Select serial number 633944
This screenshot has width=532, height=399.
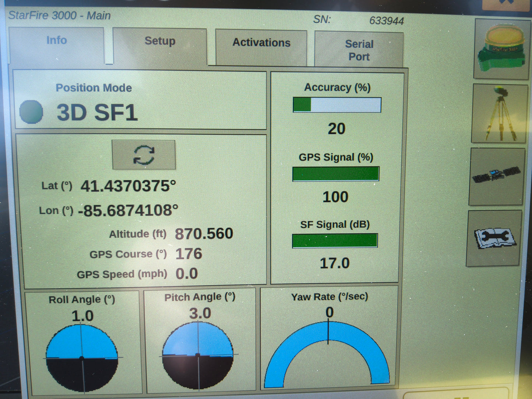tap(387, 21)
